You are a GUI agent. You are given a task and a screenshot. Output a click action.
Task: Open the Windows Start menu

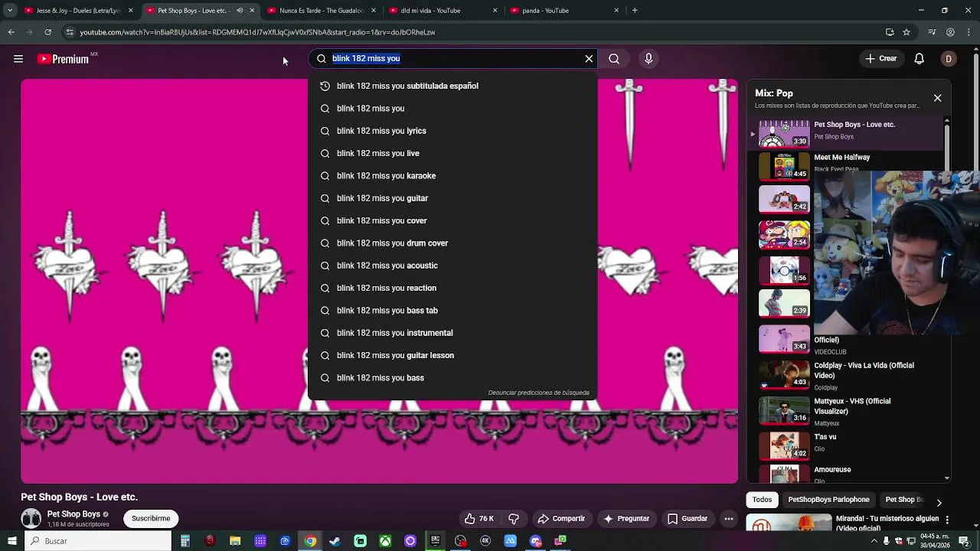[11, 541]
